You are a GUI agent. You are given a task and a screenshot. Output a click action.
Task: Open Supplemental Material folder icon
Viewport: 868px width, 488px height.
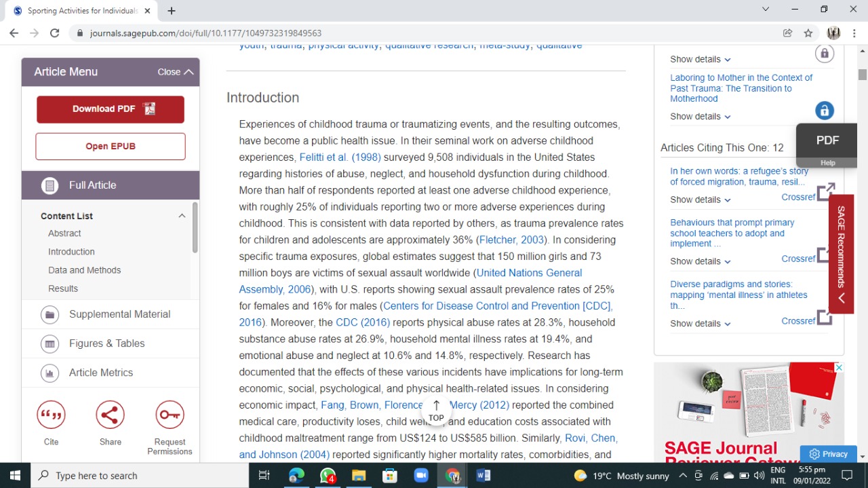(x=50, y=314)
